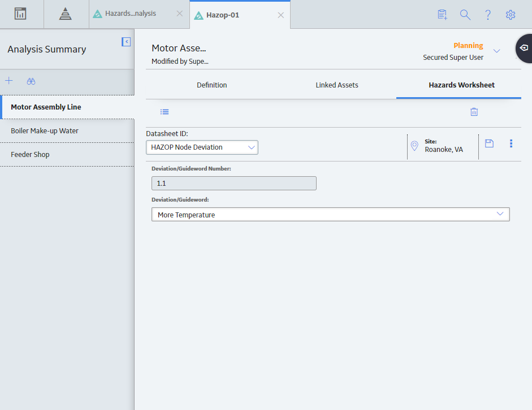
Task: Click the Deviation/Guideword Number field
Action: [233, 184]
